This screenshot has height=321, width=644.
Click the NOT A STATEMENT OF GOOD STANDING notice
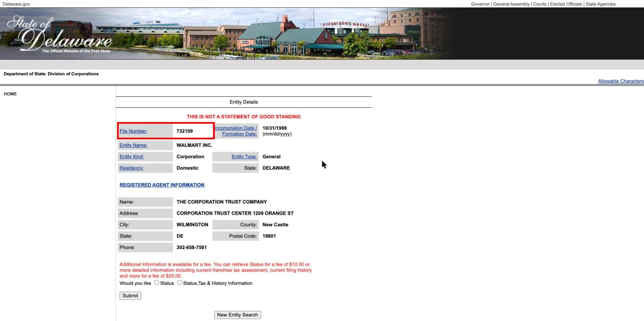tap(244, 117)
